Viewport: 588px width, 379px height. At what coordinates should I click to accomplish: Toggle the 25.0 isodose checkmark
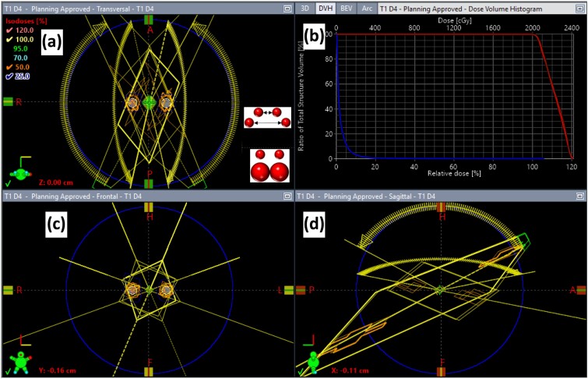point(8,76)
